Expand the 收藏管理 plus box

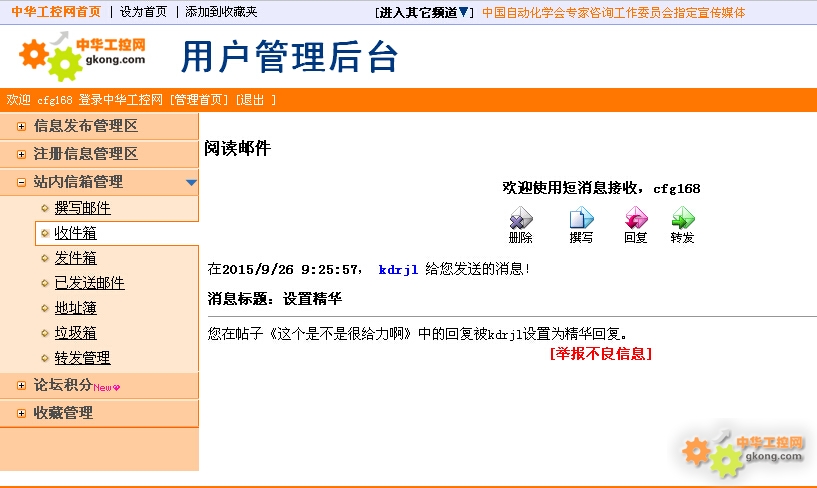pyautogui.click(x=21, y=414)
